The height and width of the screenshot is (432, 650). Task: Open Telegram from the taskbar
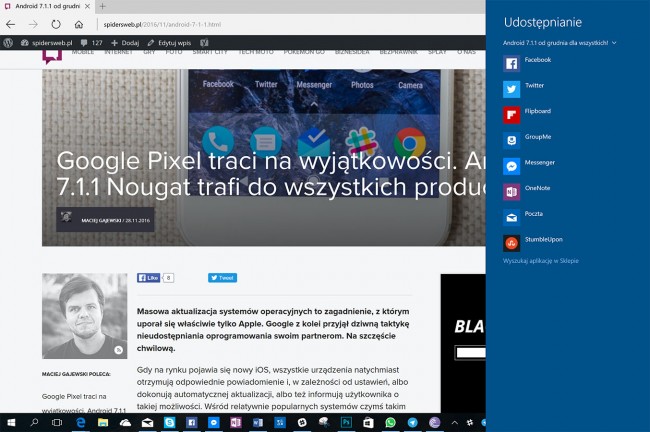(x=412, y=422)
